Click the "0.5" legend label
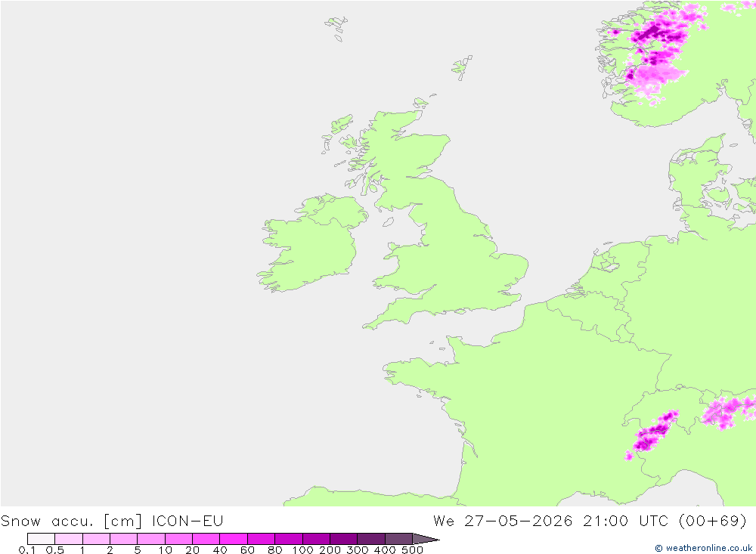 [x=55, y=550]
